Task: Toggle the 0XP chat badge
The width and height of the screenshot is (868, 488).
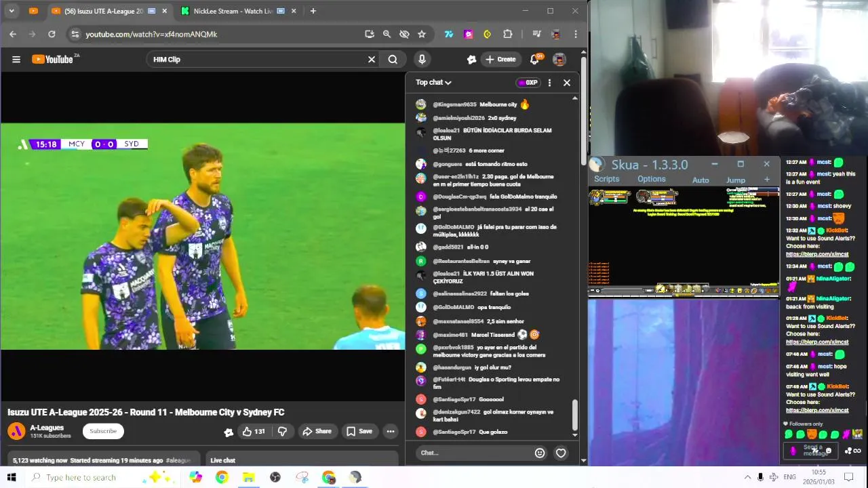Action: pyautogui.click(x=528, y=83)
